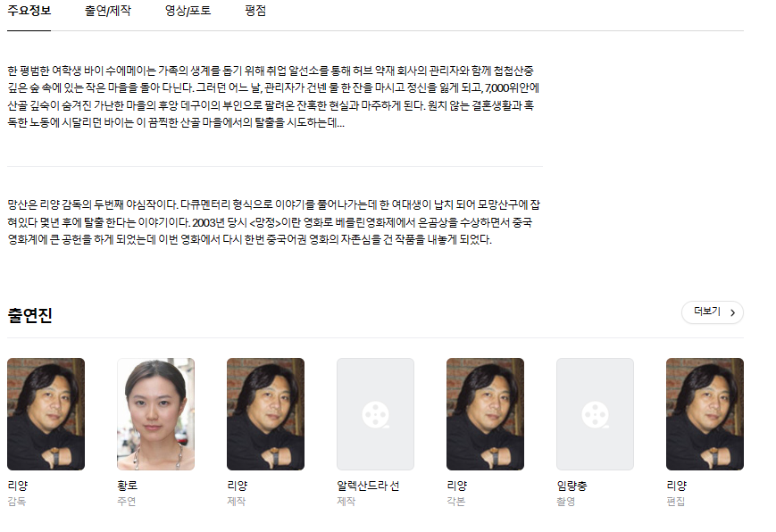Click 리양 producer (제작) photo
This screenshot has width=776, height=532.
point(266,414)
